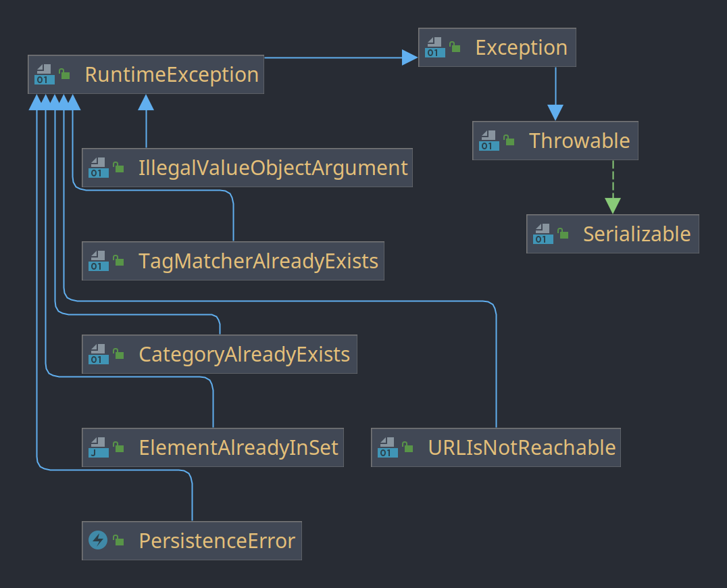This screenshot has height=588, width=727.
Task: Click the green public-visibility lock beside TagMatcherAlreadyExists
Action: pos(119,261)
